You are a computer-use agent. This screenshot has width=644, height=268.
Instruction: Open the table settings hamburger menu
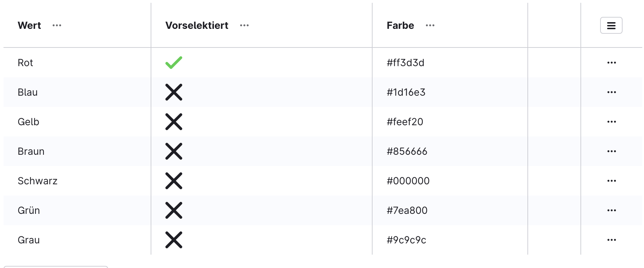coord(611,25)
